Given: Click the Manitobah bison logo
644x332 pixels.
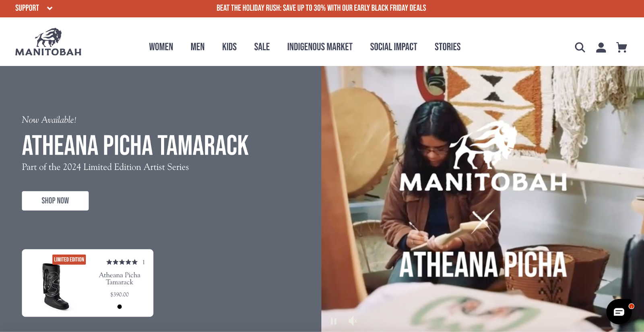Looking at the screenshot, I should tap(48, 42).
